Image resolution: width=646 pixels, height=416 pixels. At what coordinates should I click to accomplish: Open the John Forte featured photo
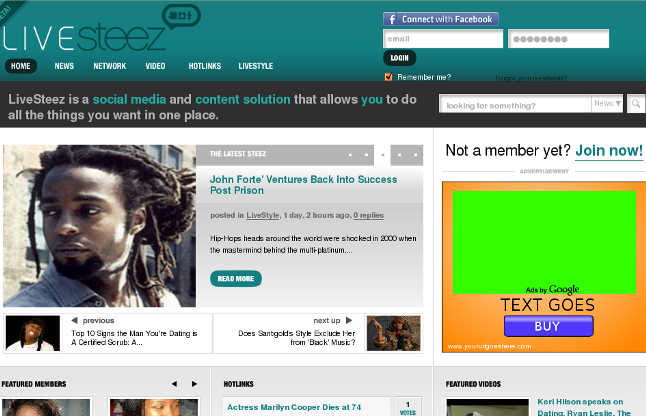pos(100,226)
